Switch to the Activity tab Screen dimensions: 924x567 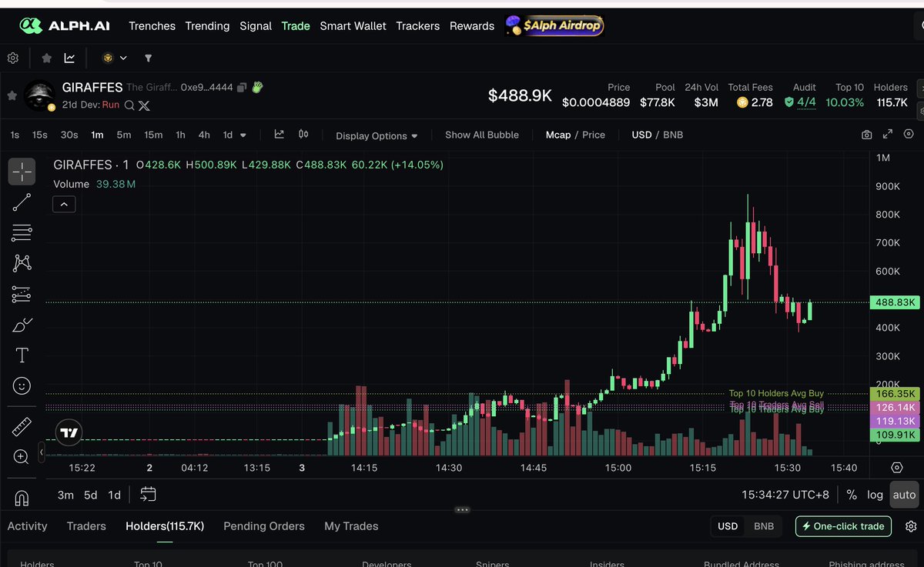(27, 526)
